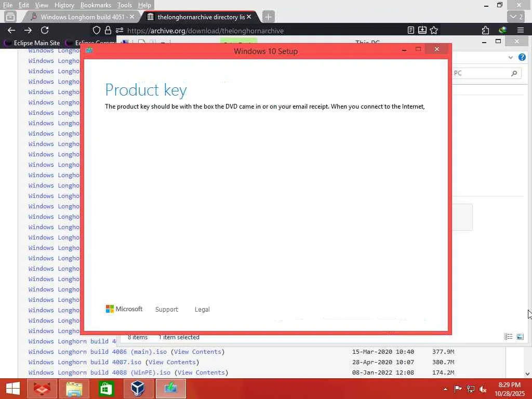Open the View menu in browser

42,5
